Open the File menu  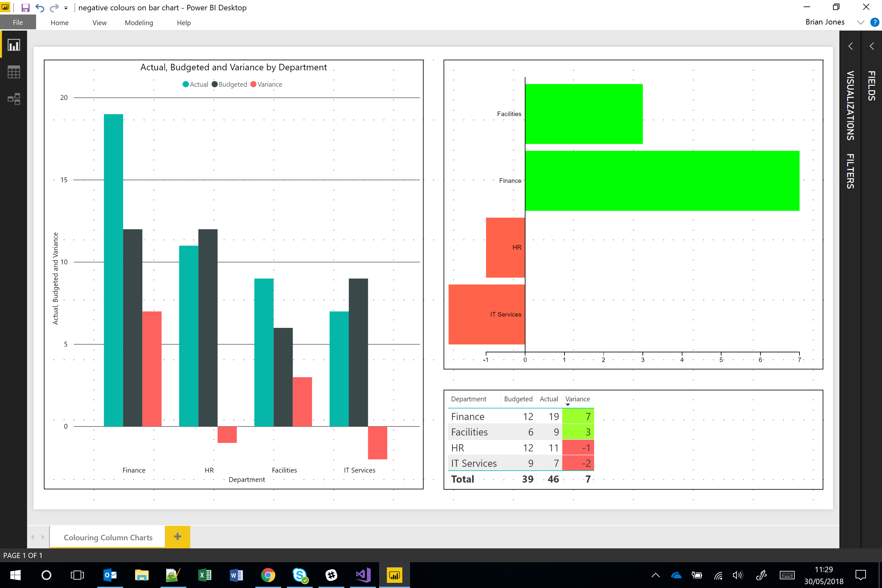point(18,22)
